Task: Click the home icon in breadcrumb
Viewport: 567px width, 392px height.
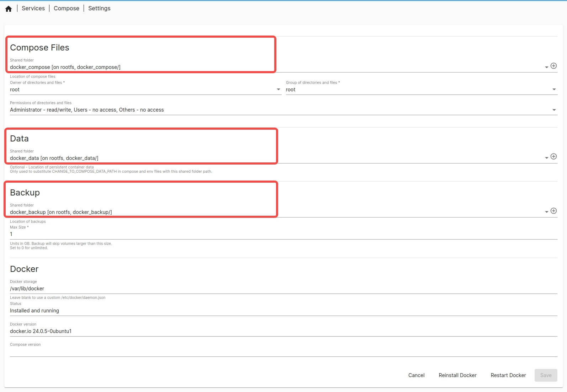Action: coord(9,9)
